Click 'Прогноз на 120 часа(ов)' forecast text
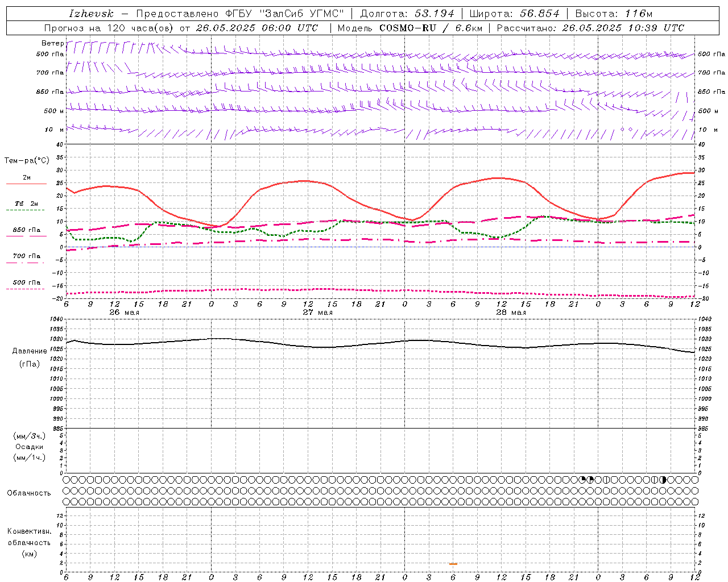 110,28
